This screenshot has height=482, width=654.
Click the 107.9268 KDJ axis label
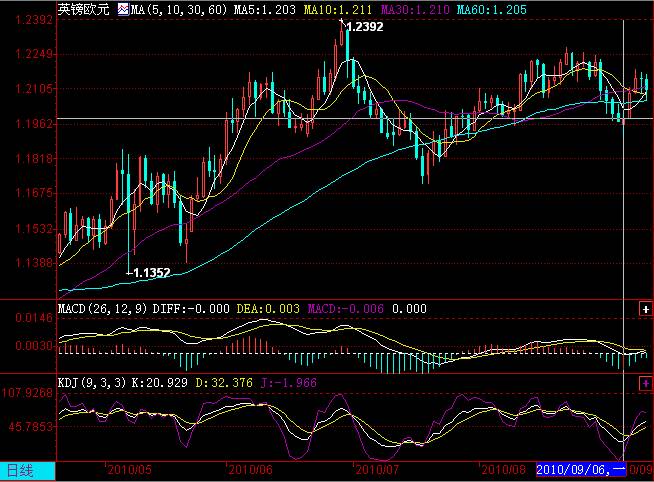point(28,393)
